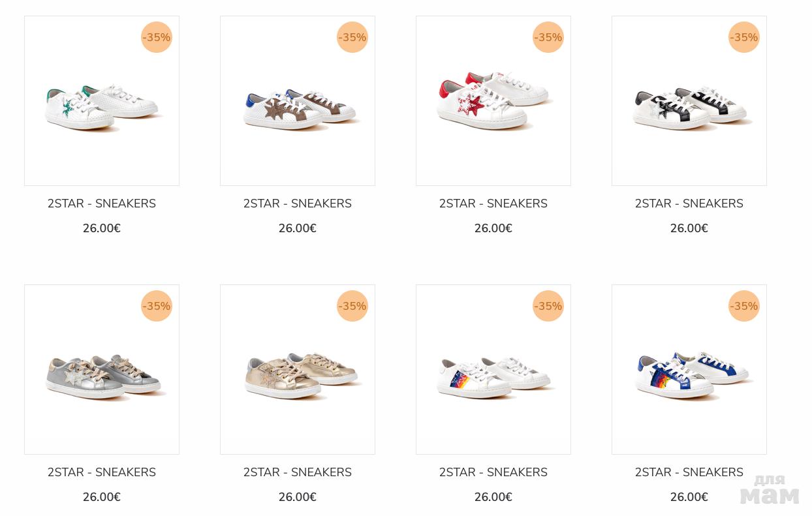Click the 26.00€ price below black star sneakers
This screenshot has height=516, width=812.
click(689, 228)
